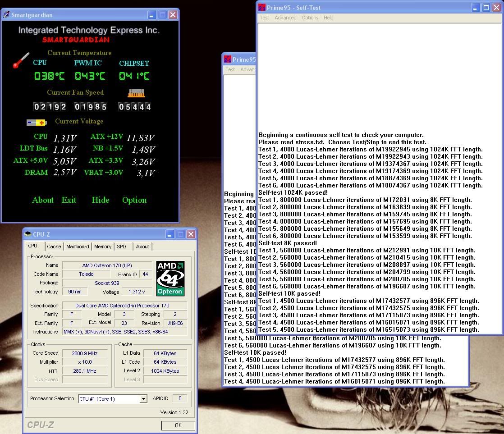This screenshot has height=434, width=504.
Task: Open the Test menu in front Prime95
Action: pyautogui.click(x=265, y=18)
